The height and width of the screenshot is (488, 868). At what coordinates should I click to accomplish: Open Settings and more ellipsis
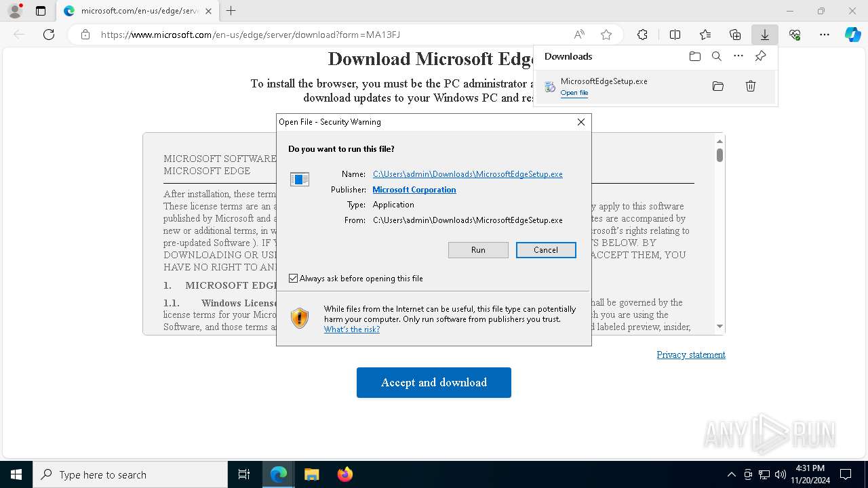[x=825, y=35]
